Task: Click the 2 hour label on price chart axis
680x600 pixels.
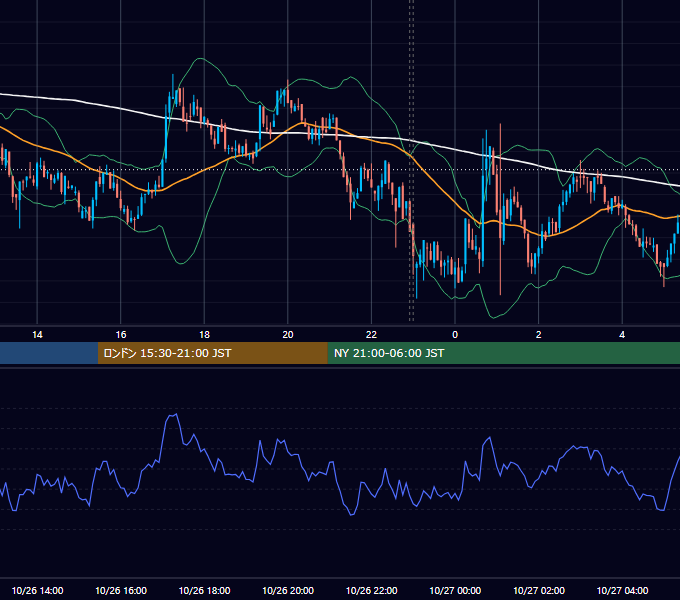Action: point(539,335)
